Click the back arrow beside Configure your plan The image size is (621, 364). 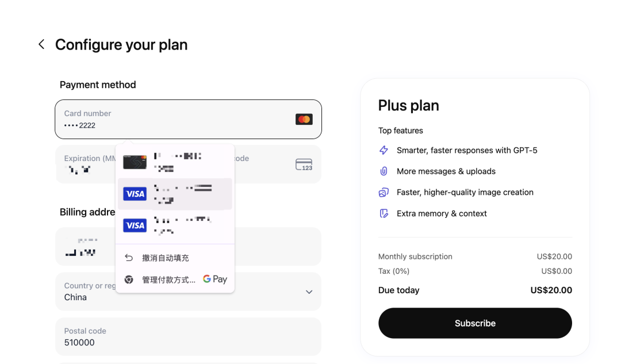coord(41,44)
